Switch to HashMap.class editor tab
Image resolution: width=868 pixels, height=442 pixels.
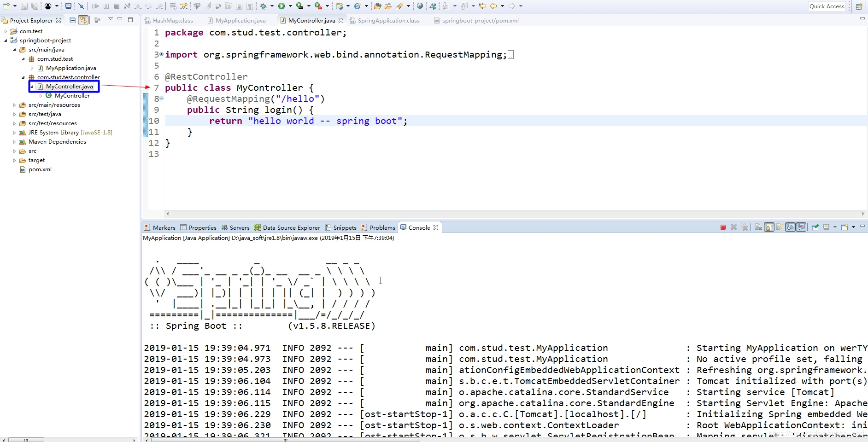[169, 20]
